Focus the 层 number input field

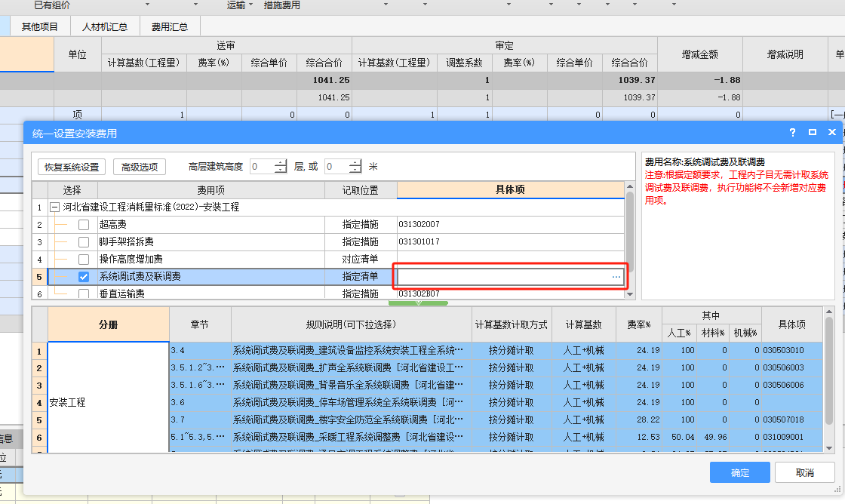(263, 167)
